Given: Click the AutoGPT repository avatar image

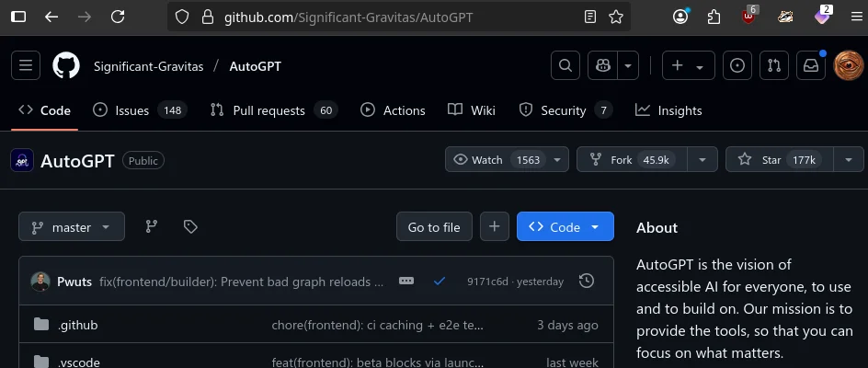Looking at the screenshot, I should click(22, 161).
